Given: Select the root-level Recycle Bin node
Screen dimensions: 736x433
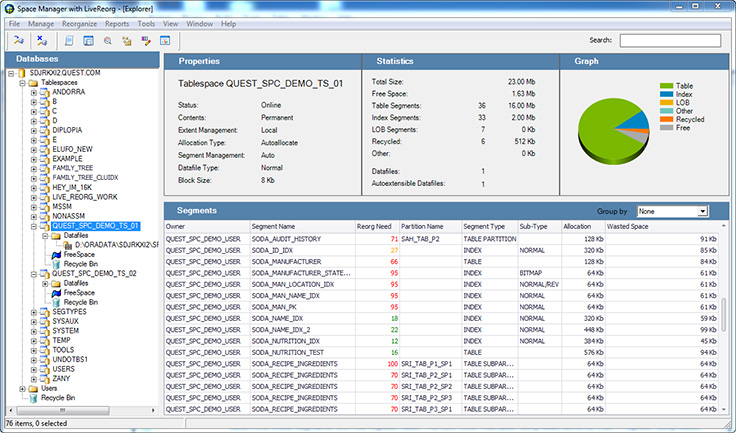Looking at the screenshot, I should pos(58,398).
